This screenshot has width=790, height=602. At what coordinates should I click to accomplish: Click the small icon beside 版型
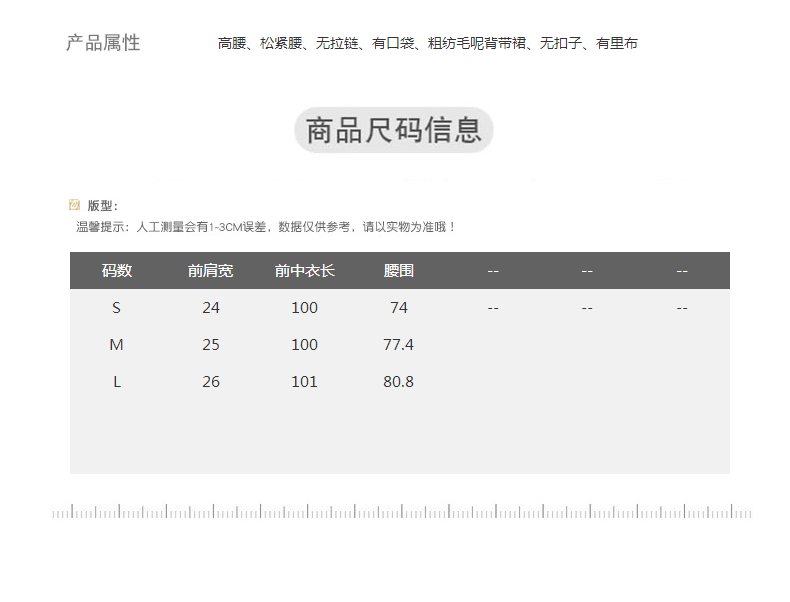pos(74,205)
